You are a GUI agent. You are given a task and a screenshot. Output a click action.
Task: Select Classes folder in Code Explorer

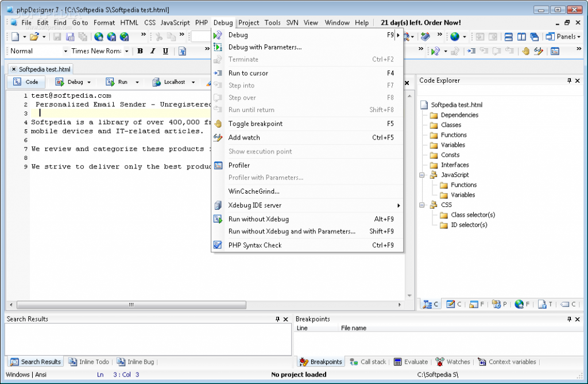(x=451, y=125)
